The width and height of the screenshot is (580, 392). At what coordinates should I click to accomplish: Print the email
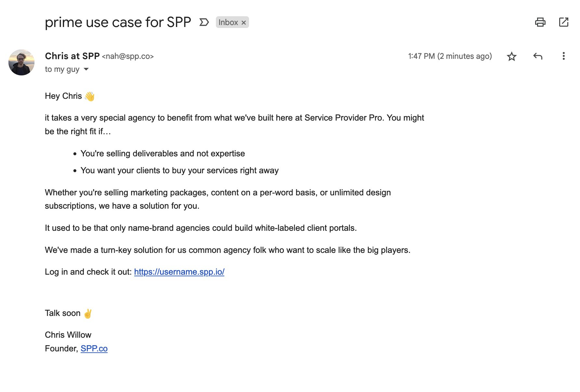[x=540, y=22]
